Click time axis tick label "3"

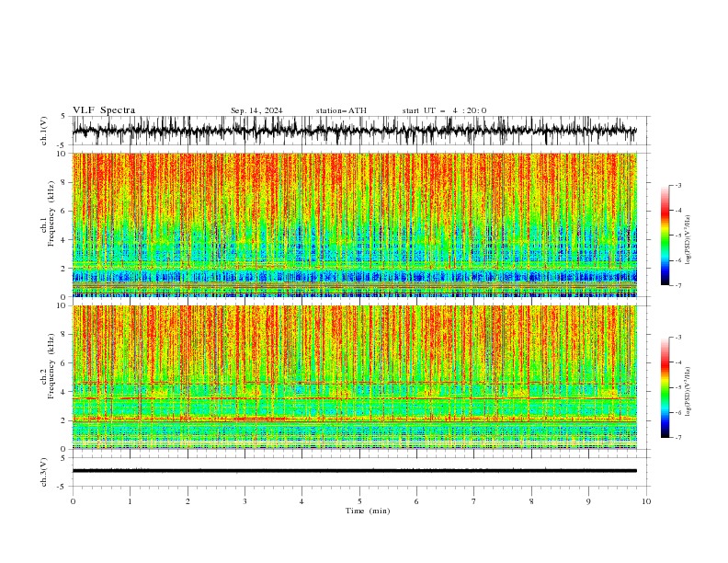click(245, 501)
